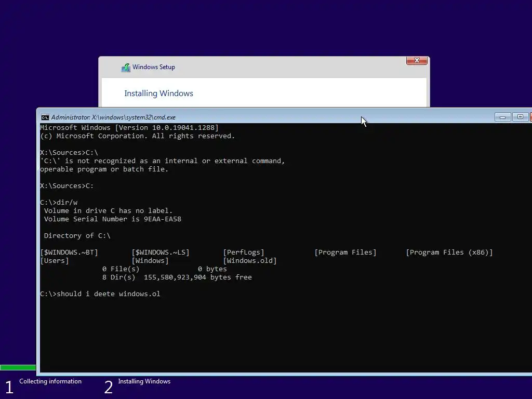Screen dimensions: 532x399
Task: Click the [Windows] directory entry
Action: [150, 261]
